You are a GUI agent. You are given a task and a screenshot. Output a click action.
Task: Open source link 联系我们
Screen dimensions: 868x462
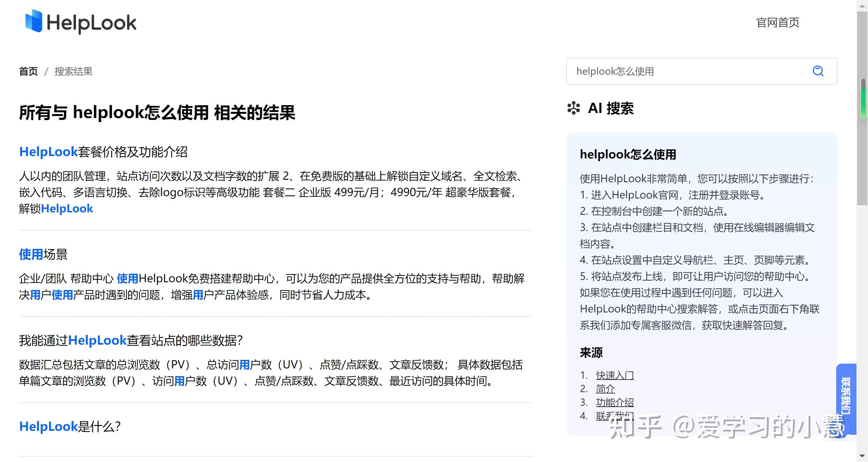[615, 416]
